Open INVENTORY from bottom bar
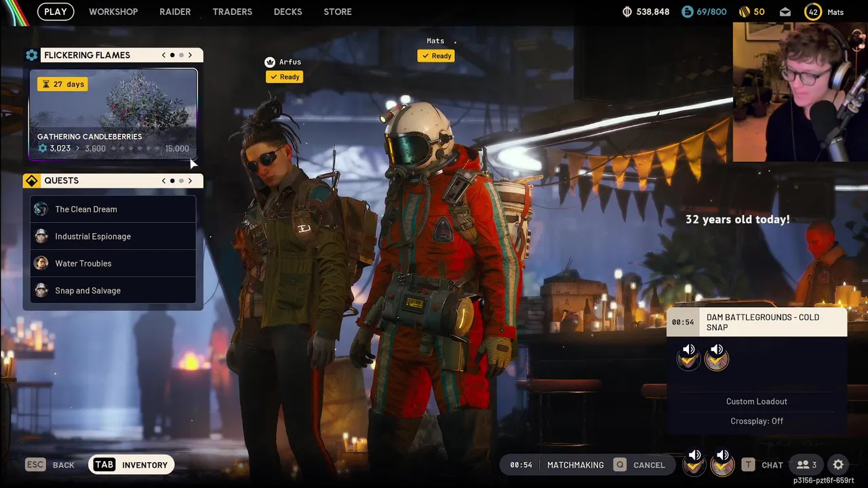Viewport: 868px width, 488px height. pyautogui.click(x=130, y=465)
